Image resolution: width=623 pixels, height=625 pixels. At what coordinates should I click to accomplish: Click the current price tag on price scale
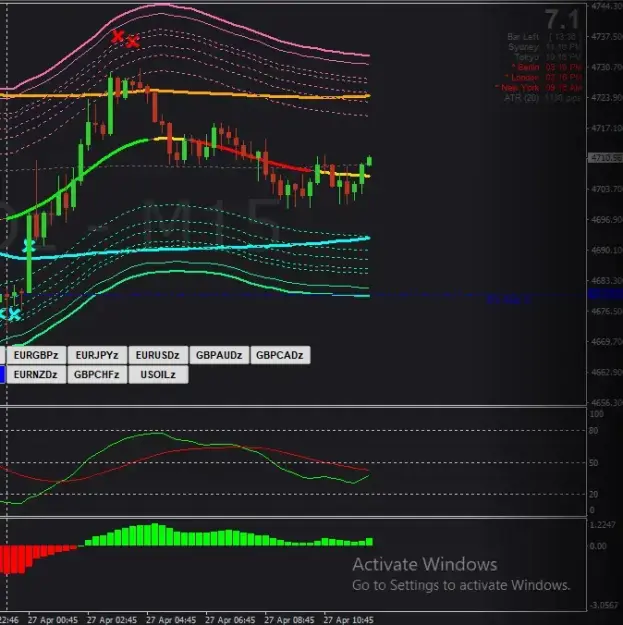605,158
